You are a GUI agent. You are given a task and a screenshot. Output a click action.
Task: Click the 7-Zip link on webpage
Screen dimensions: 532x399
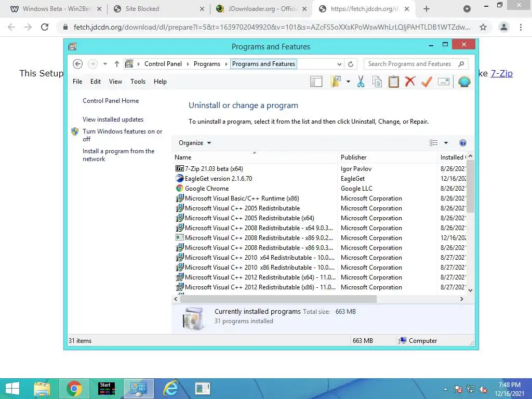pos(501,73)
